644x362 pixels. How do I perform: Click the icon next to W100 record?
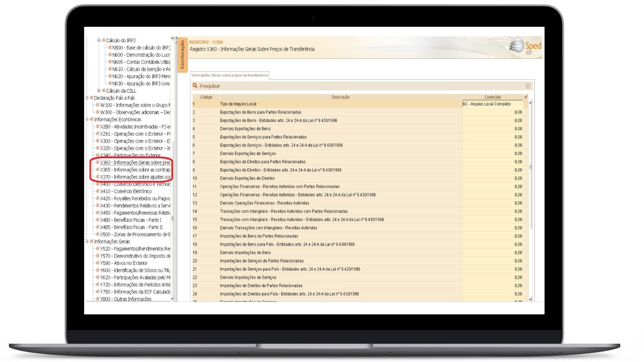[x=98, y=105]
